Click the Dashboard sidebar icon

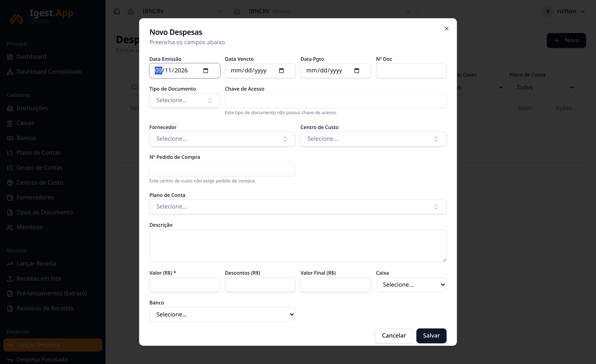[x=10, y=57]
